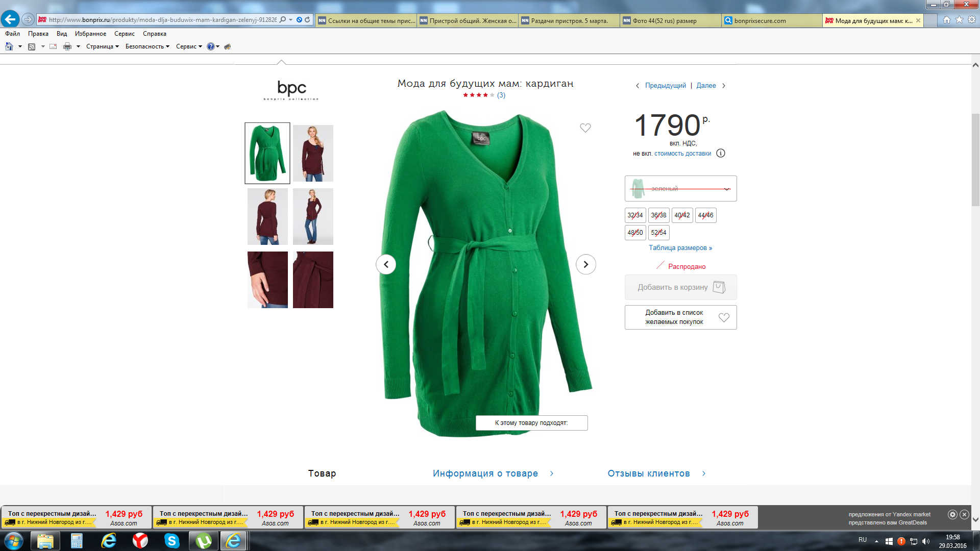Expand Сервис dropdown in command bar
Screen dimensions: 980x551
tap(189, 46)
